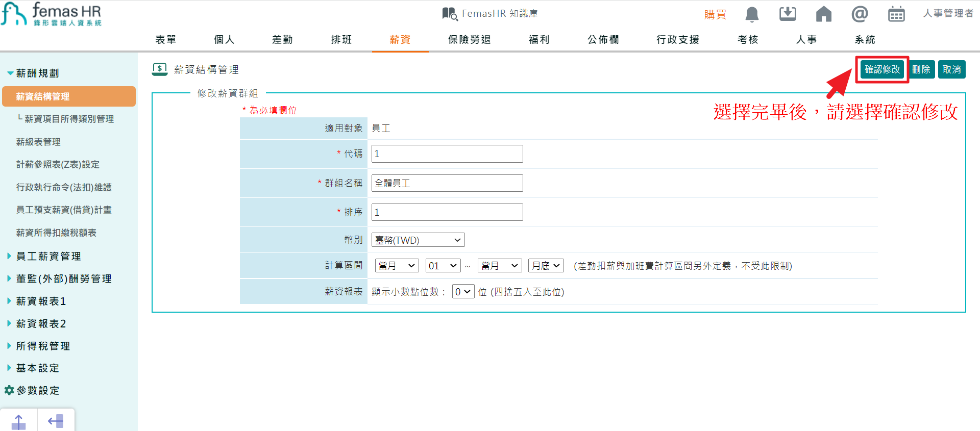Open 計薪參照表(Z表)設定 in sidebar
This screenshot has width=980, height=431.
click(58, 164)
